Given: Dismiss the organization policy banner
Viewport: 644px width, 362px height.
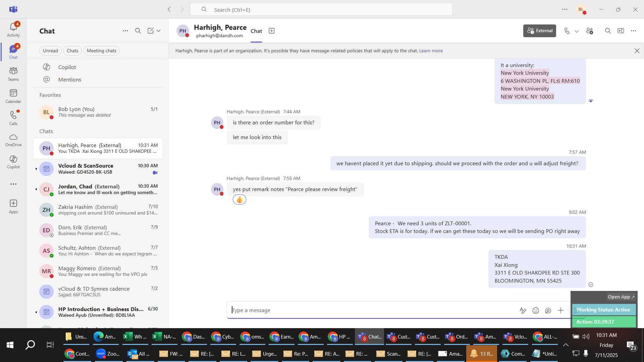Looking at the screenshot, I should (637, 51).
